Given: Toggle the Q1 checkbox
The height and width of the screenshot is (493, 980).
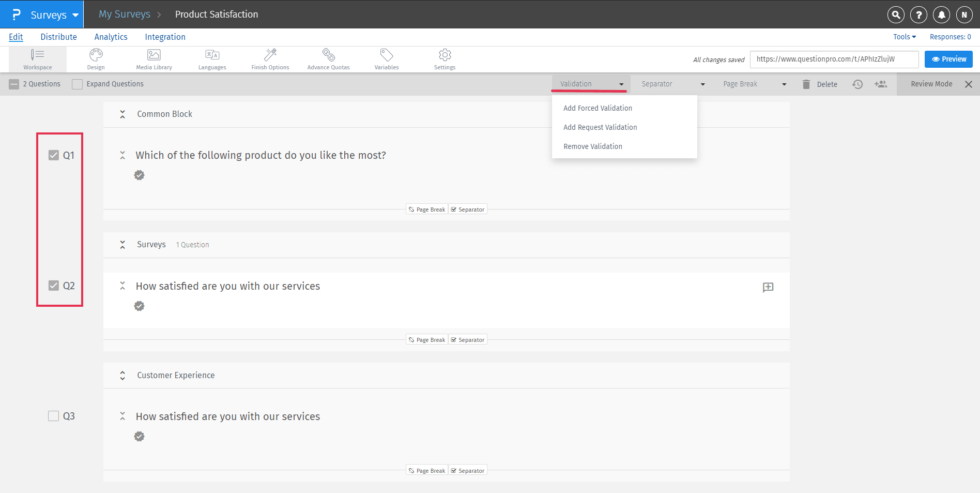Looking at the screenshot, I should pyautogui.click(x=54, y=155).
